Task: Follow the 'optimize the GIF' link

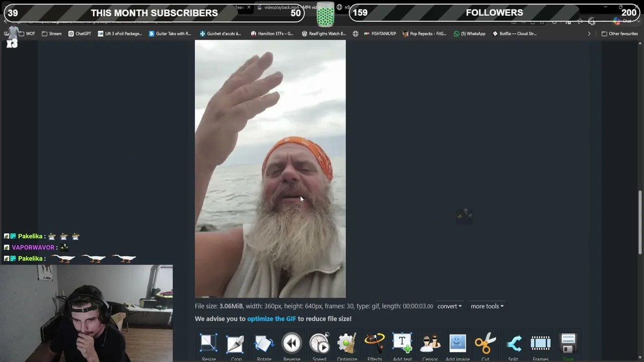Action: point(272,319)
